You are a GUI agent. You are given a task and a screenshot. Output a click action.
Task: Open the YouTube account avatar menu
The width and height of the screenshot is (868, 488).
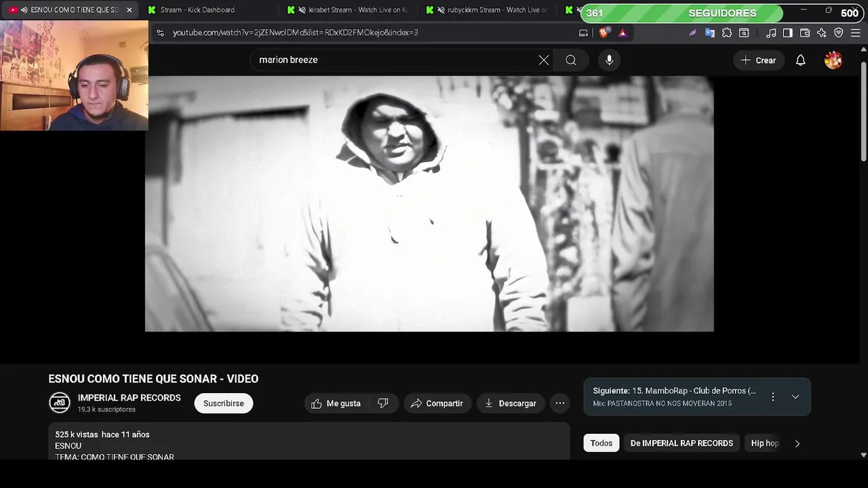(833, 60)
